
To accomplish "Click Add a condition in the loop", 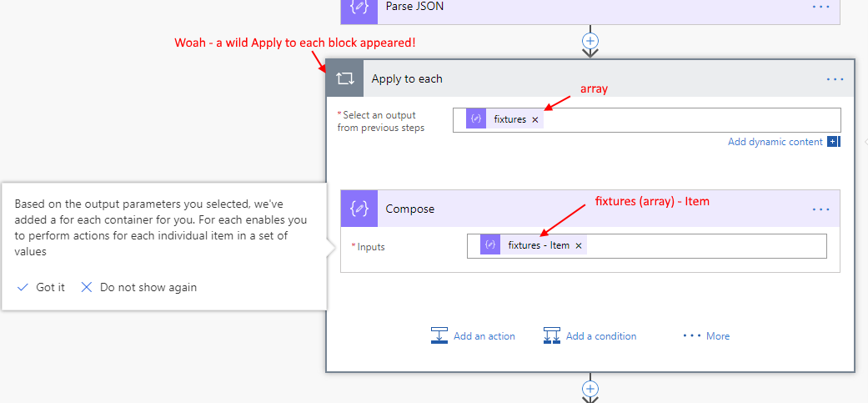I will [590, 336].
